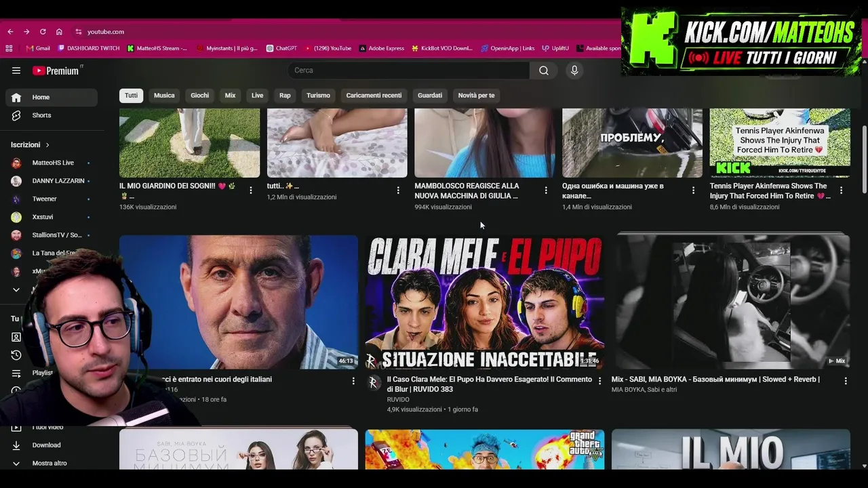Open the browser home page icon
Viewport: 868px width, 488px height.
point(59,32)
